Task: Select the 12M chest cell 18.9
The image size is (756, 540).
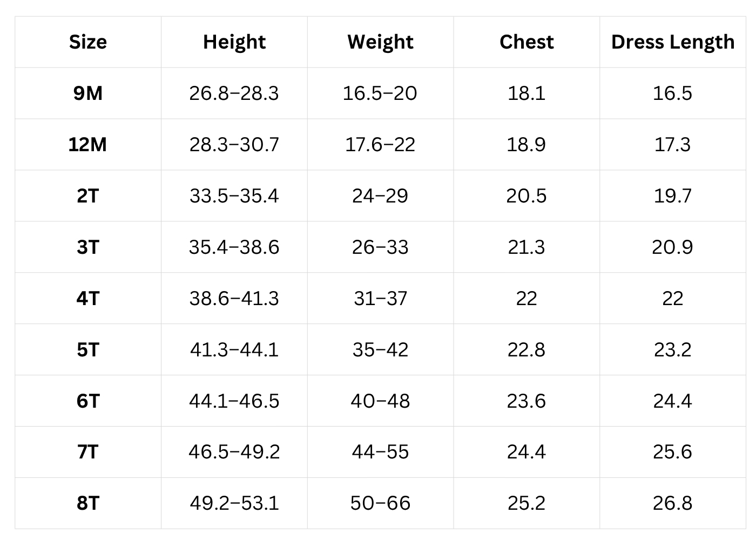Action: click(x=526, y=145)
